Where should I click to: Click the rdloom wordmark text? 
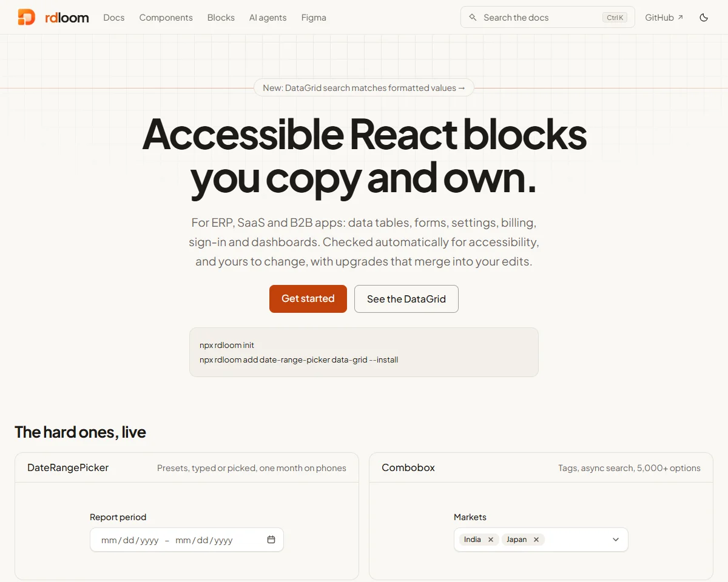click(x=67, y=18)
